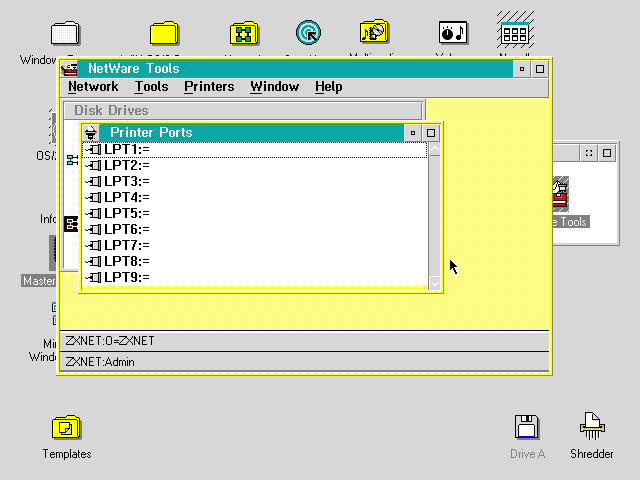Image resolution: width=640 pixels, height=480 pixels.
Task: Click the ZXNET:O=ZXNET status line
Action: pyautogui.click(x=304, y=341)
